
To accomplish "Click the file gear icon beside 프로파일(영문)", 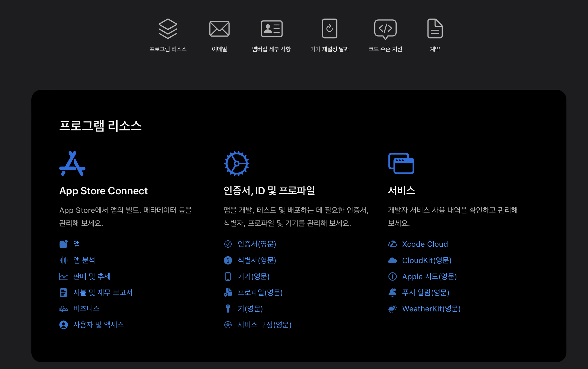I will [x=228, y=293].
